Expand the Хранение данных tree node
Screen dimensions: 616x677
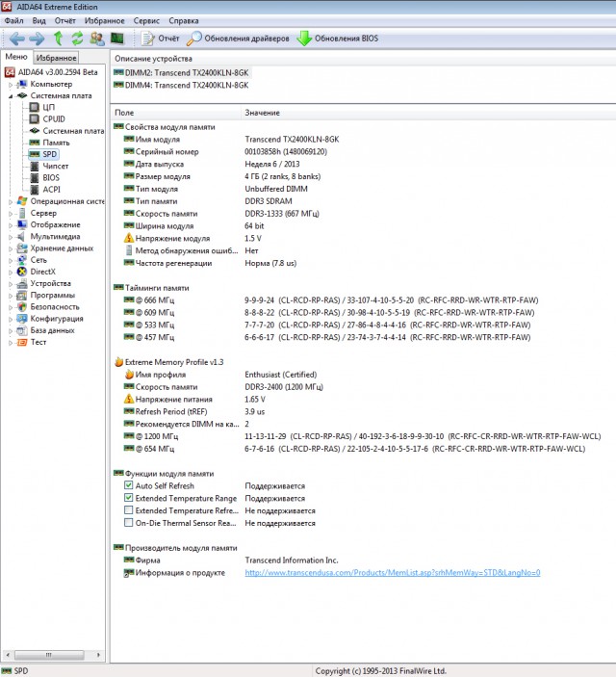[x=11, y=248]
